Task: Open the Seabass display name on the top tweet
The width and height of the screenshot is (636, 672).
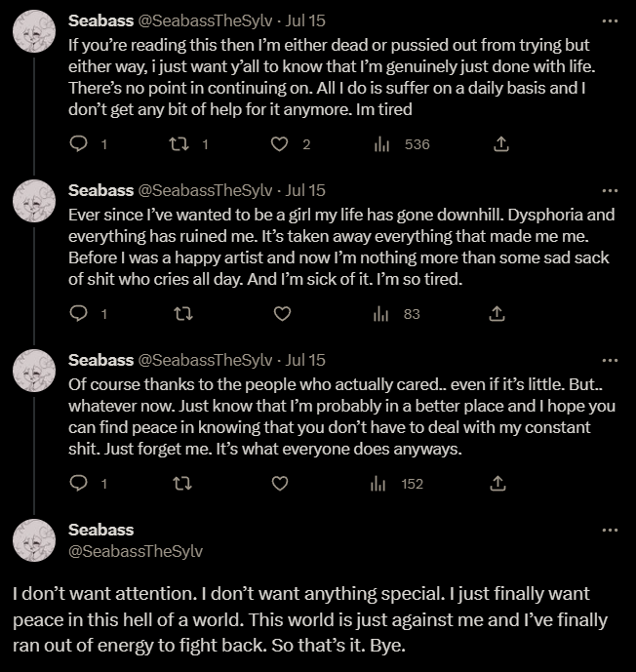Action: [100, 20]
